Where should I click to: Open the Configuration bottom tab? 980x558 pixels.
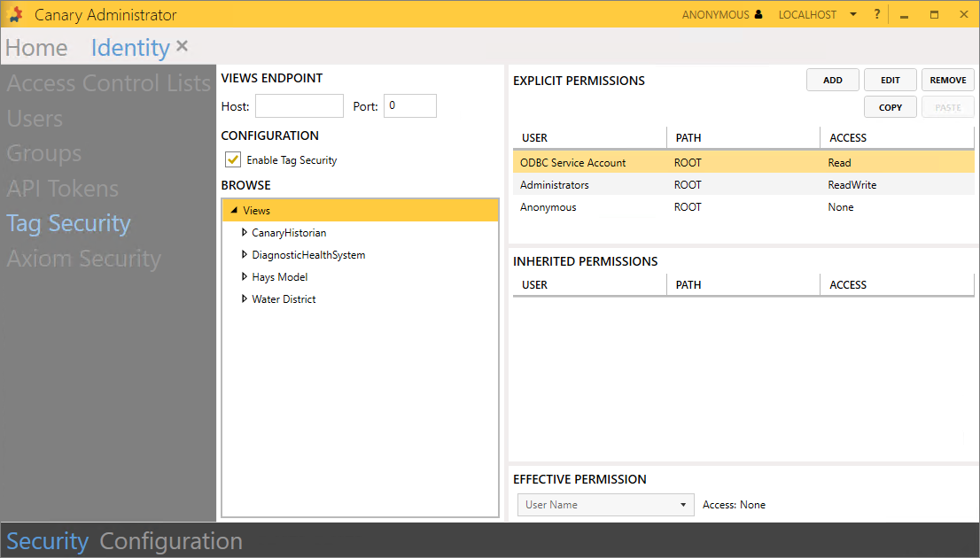point(171,541)
